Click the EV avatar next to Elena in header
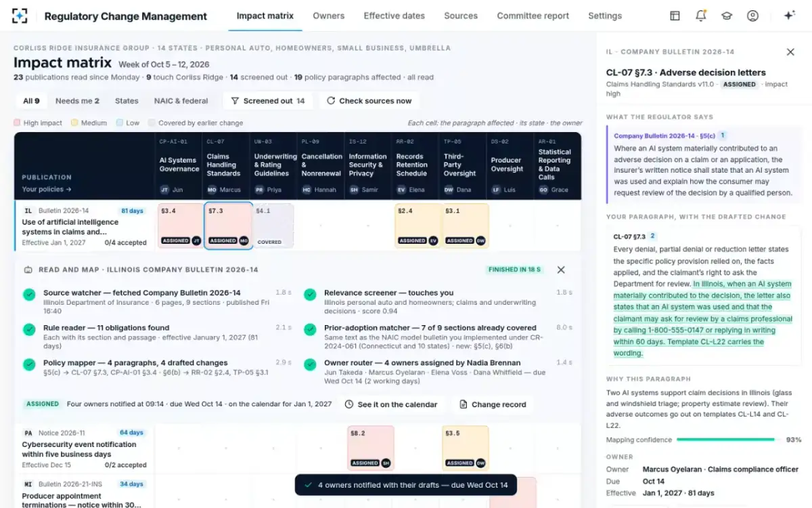The width and height of the screenshot is (812, 508). point(401,190)
